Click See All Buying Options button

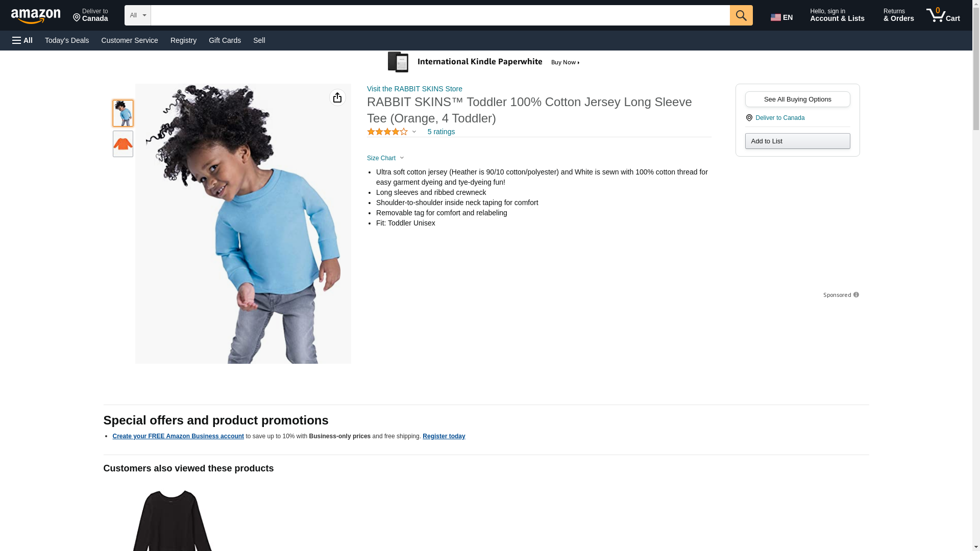[x=797, y=99]
